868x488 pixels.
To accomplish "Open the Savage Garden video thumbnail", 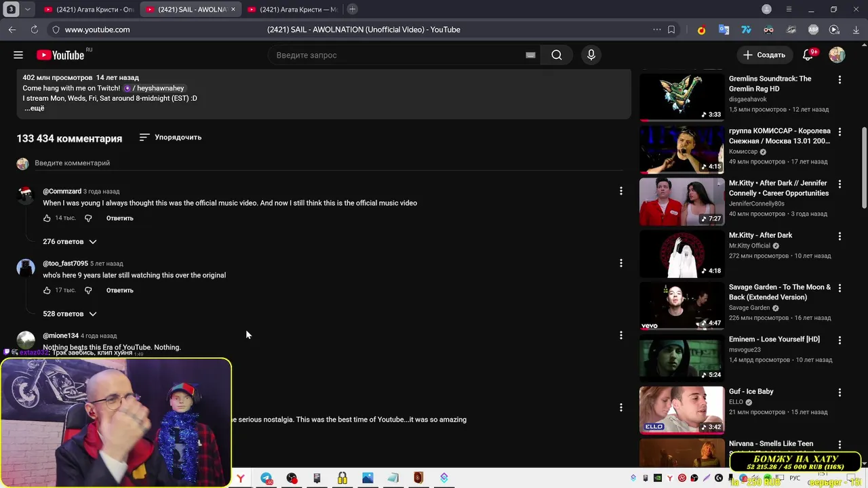I will (682, 306).
